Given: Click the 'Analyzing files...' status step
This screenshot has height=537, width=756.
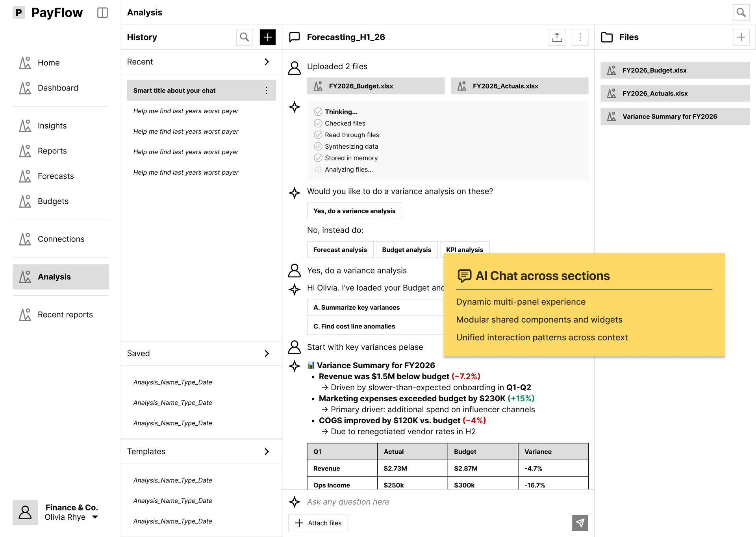Looking at the screenshot, I should [348, 170].
